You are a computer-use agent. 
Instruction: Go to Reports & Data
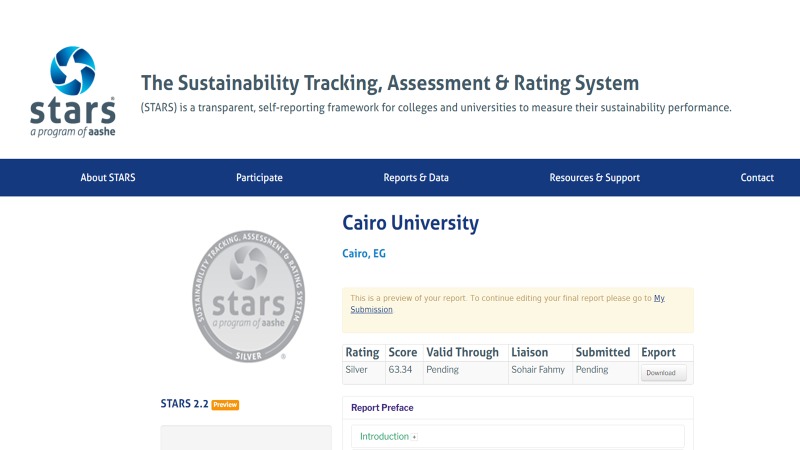click(x=416, y=178)
